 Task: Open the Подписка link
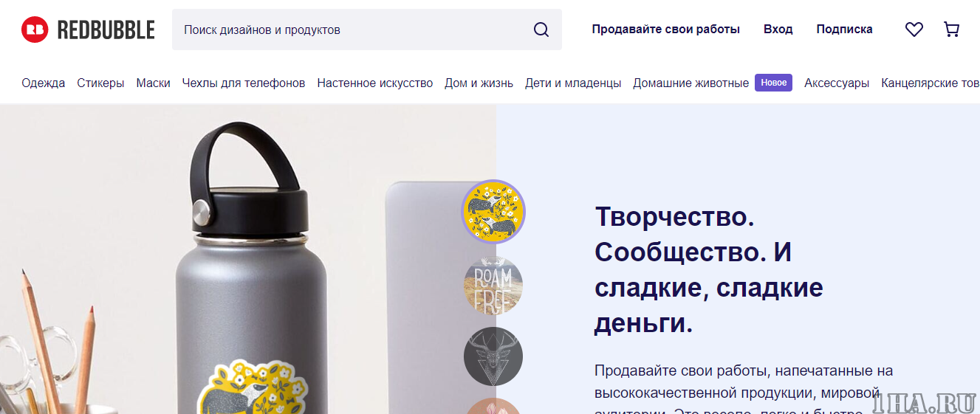(844, 30)
